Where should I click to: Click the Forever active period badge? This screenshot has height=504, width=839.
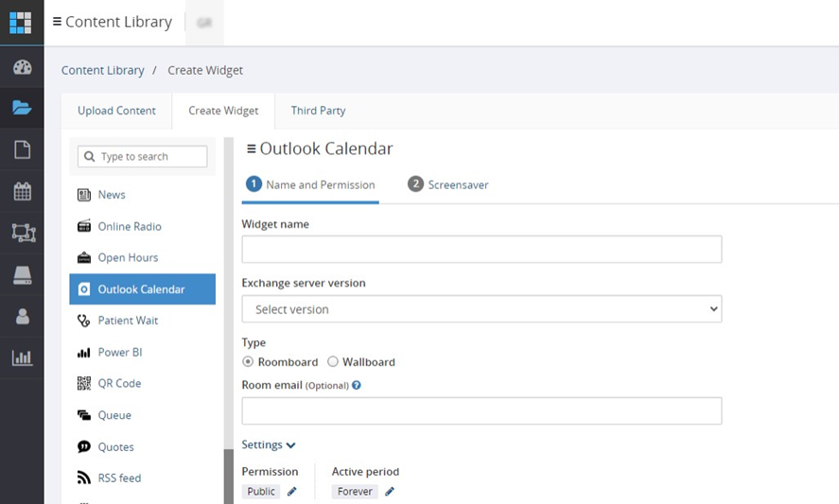(x=355, y=491)
